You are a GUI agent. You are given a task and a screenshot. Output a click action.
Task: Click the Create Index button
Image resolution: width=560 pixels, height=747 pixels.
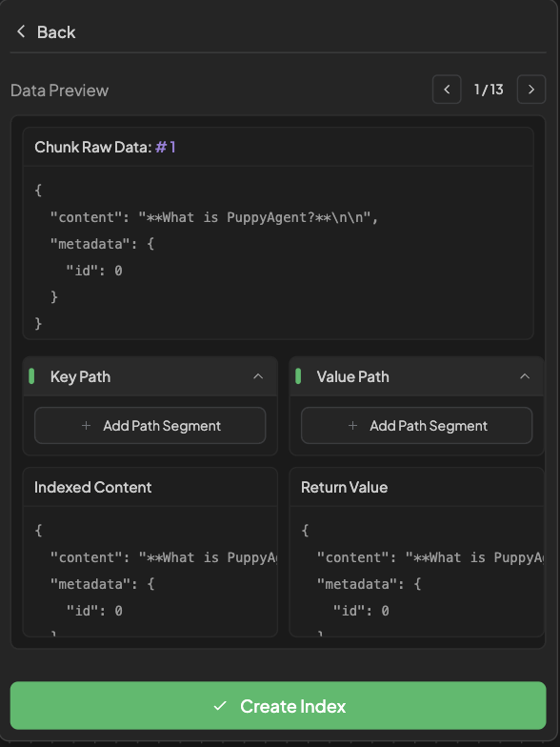coord(278,705)
